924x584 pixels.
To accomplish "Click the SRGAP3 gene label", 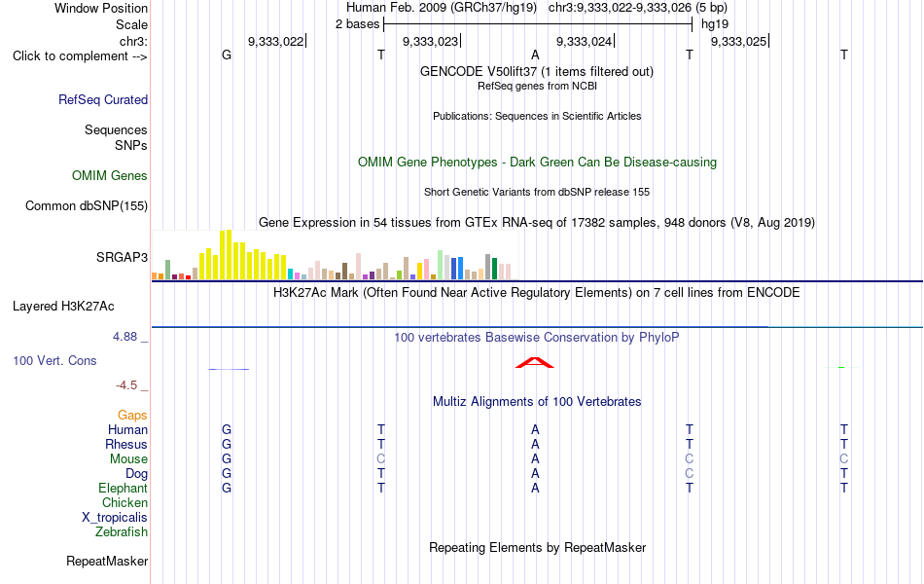I will (122, 257).
